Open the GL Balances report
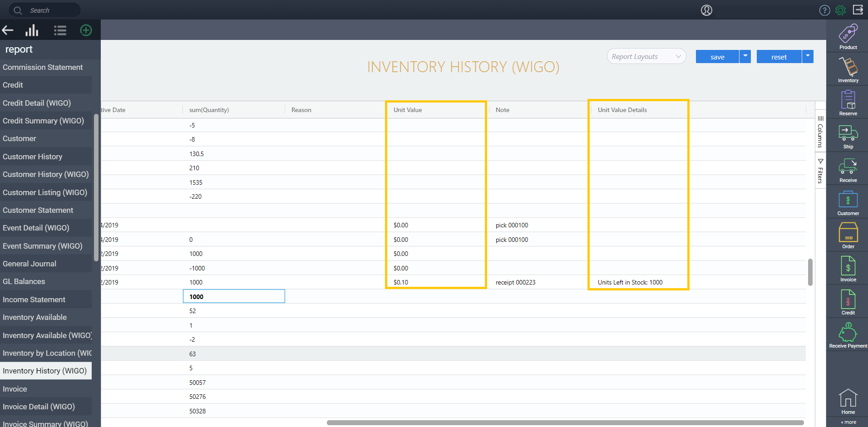This screenshot has height=427, width=868. pyautogui.click(x=46, y=281)
